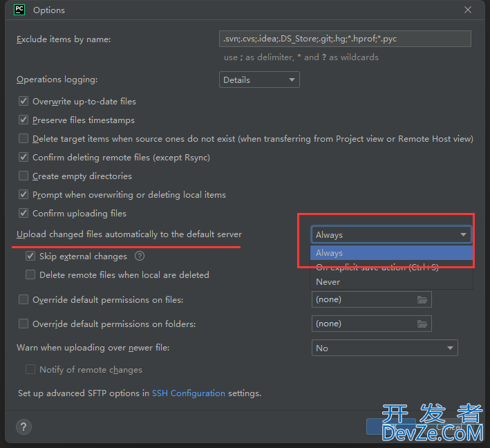The height and width of the screenshot is (448, 490).
Task: Open Warn when uploading over newer file dropdown
Action: pos(385,348)
